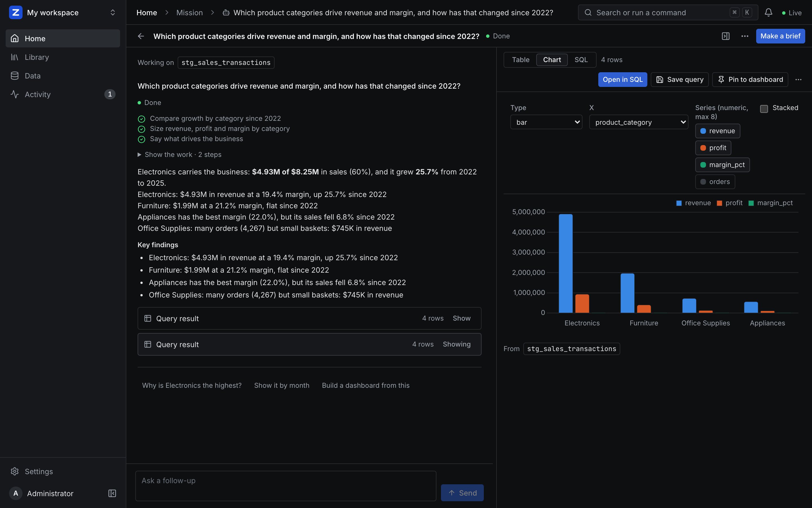The width and height of the screenshot is (812, 508).
Task: Open the X axis product_category dropdown
Action: tap(639, 122)
